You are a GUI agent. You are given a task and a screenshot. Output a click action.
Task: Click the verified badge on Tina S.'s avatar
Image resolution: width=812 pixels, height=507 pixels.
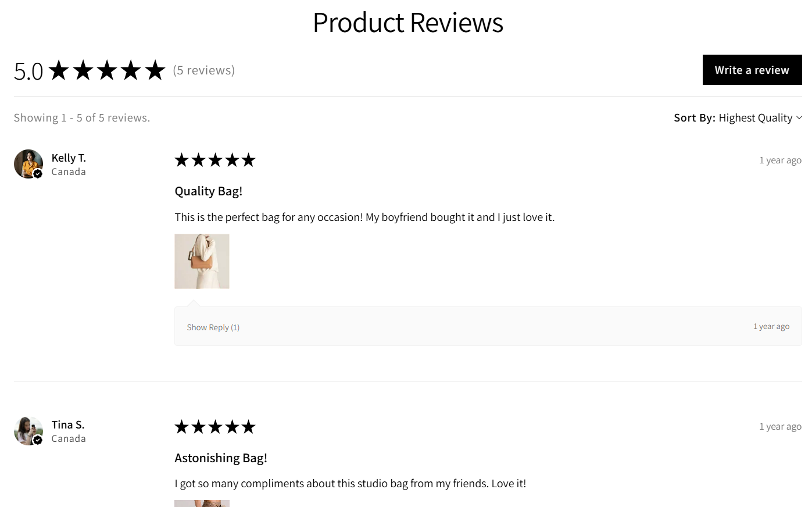(x=38, y=440)
